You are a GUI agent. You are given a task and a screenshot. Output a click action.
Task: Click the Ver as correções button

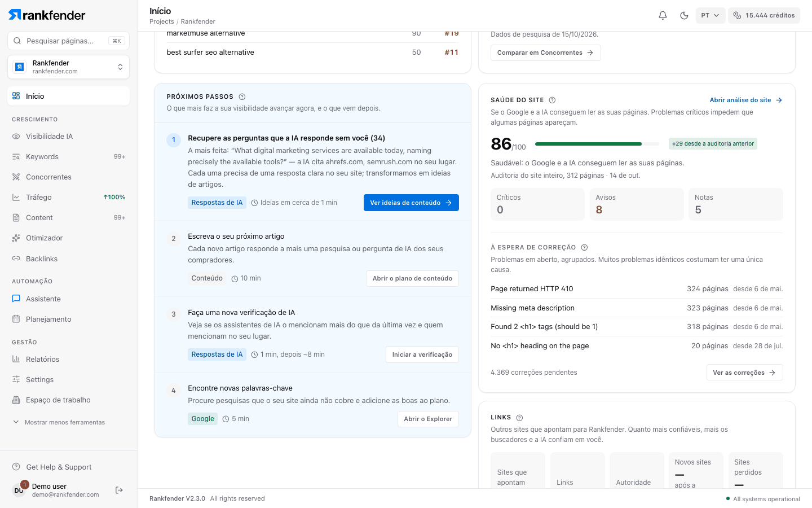(x=744, y=373)
